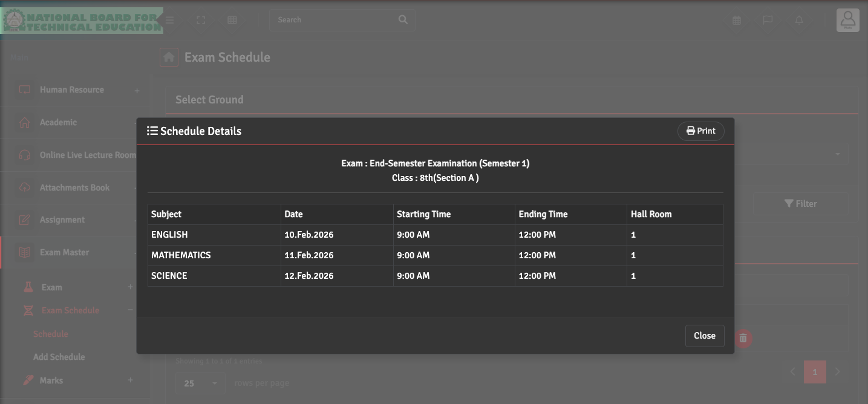This screenshot has width=868, height=404.
Task: Type in the Search input field
Action: pos(333,20)
